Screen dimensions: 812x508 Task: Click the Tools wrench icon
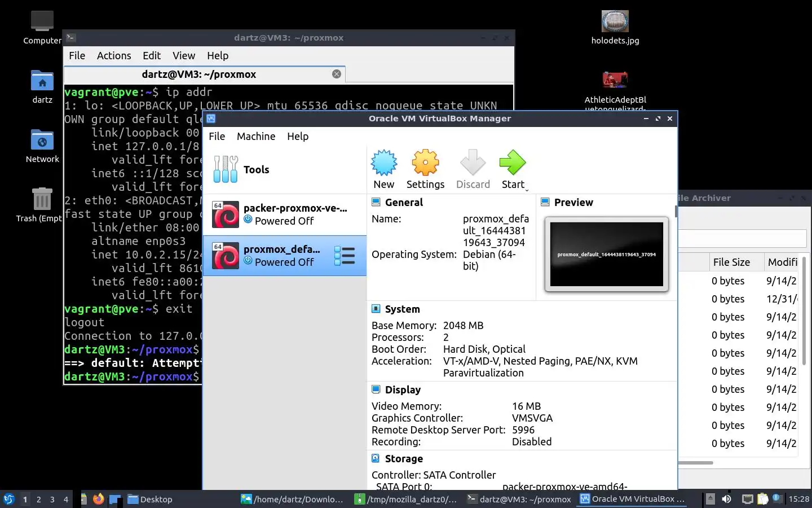coord(226,169)
